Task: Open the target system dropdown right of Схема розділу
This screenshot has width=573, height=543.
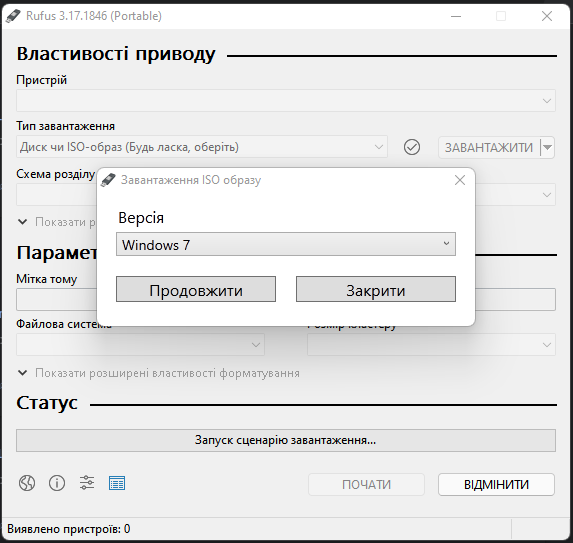Action: tap(515, 194)
